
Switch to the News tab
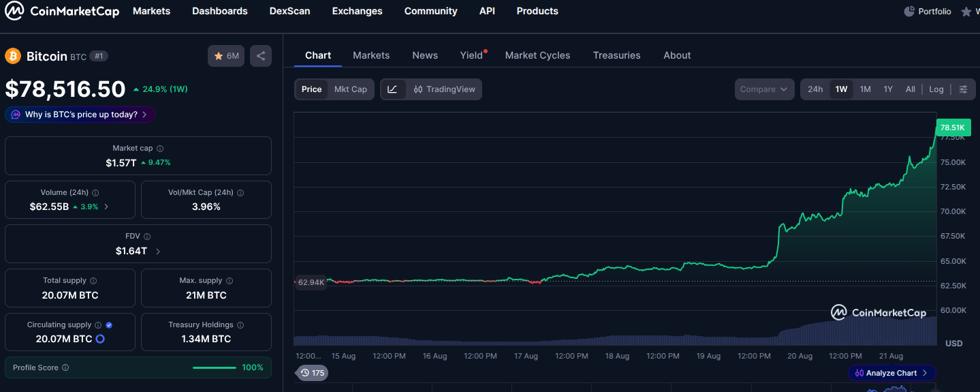(x=425, y=55)
